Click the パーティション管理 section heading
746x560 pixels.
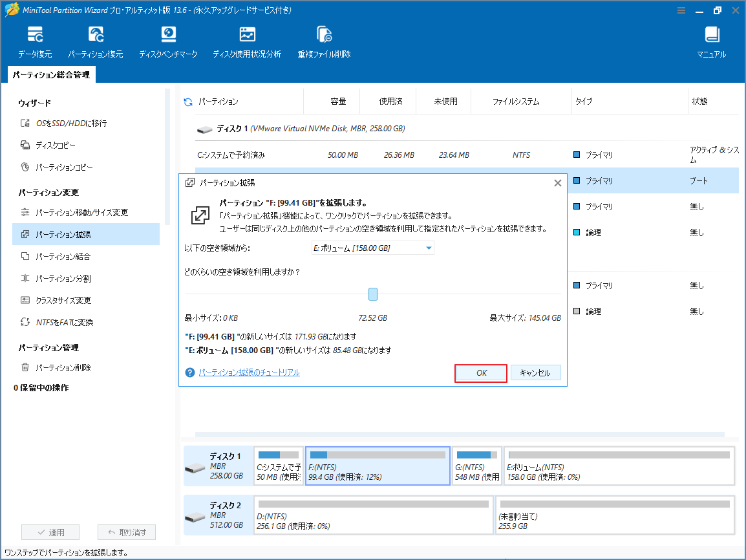click(48, 347)
